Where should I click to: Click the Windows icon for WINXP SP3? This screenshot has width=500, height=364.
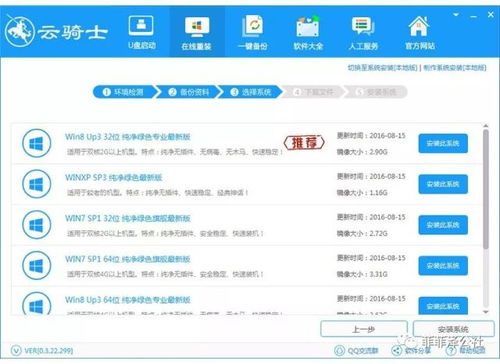[37, 184]
